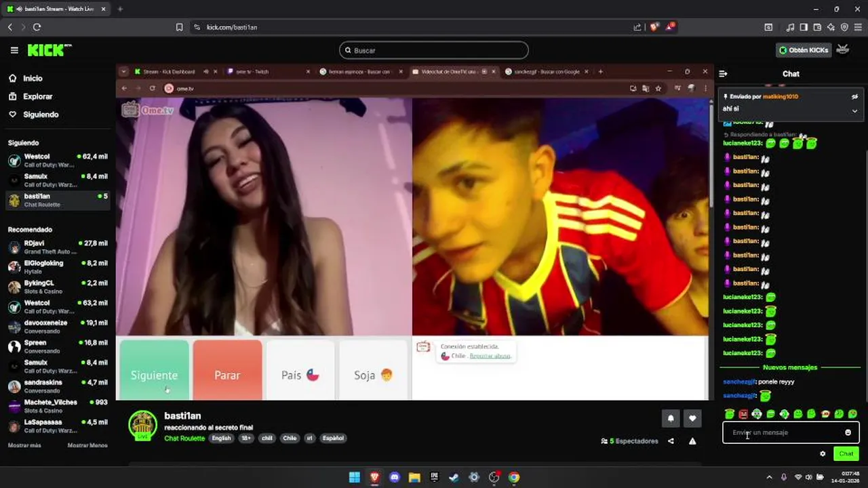Go to Inicio in the sidebar
The width and height of the screenshot is (868, 488).
click(x=33, y=79)
